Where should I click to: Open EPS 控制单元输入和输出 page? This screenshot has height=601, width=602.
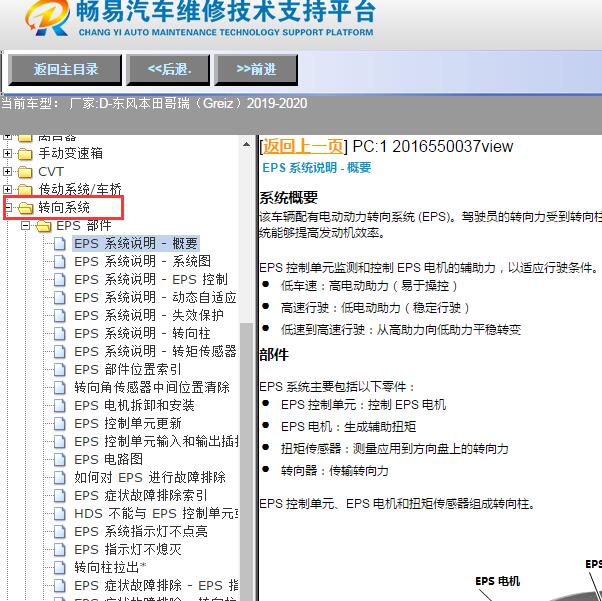tap(156, 442)
